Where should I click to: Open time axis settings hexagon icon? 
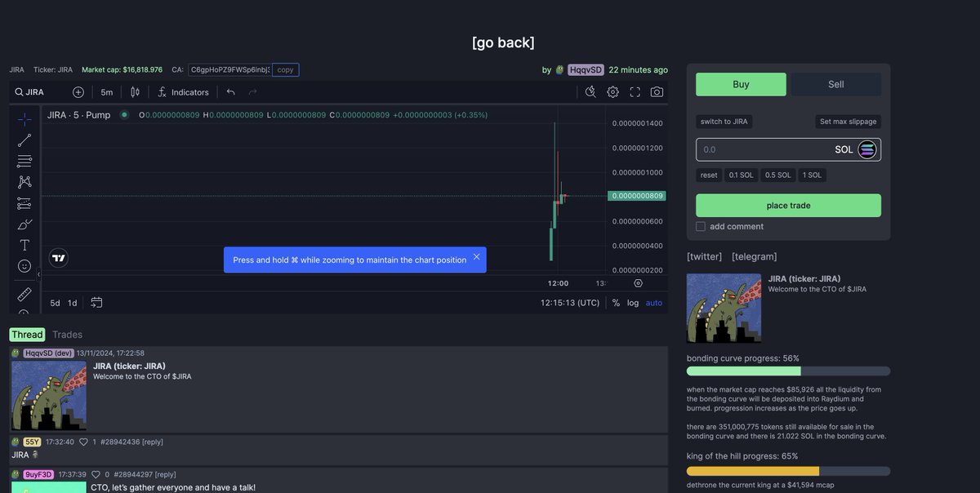[639, 283]
